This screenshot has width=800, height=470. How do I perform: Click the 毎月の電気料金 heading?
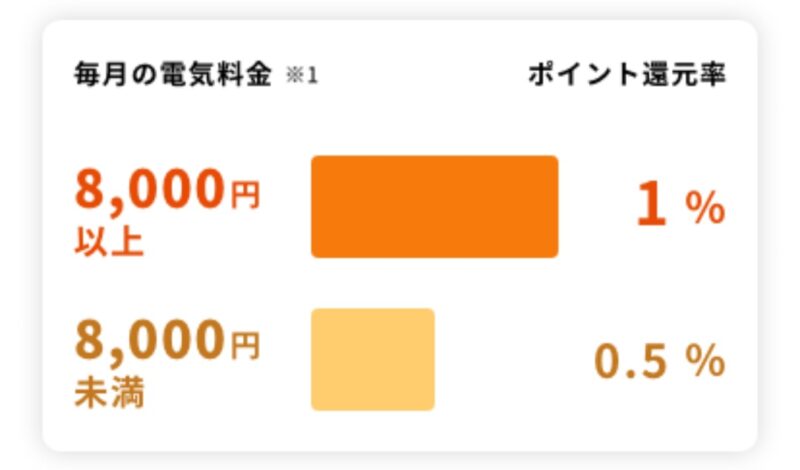(172, 75)
